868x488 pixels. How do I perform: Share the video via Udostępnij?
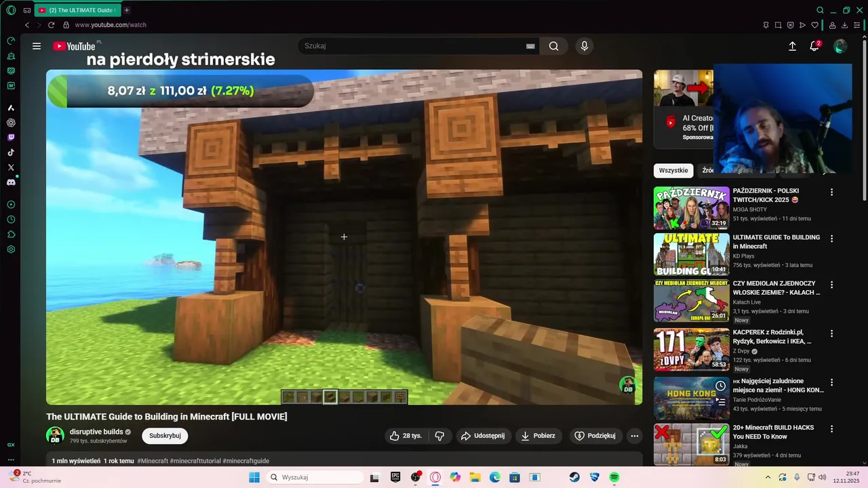tap(483, 436)
